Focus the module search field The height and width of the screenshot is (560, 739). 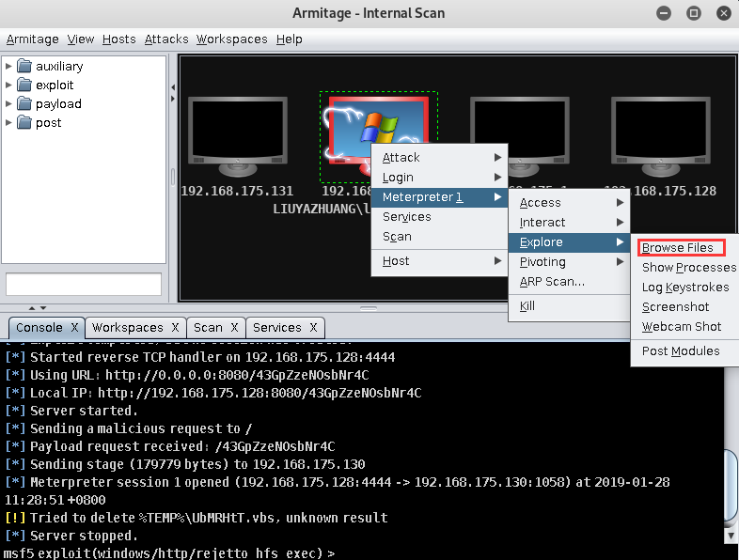84,284
